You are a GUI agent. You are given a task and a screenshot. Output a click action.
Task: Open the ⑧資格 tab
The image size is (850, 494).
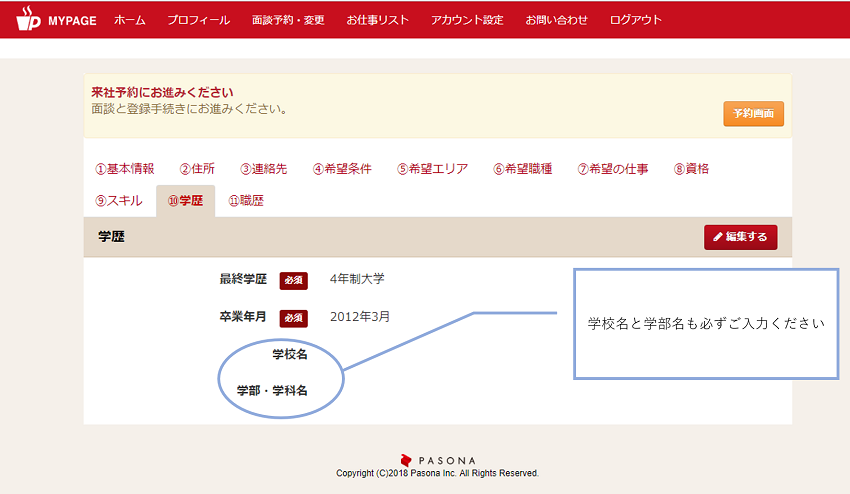pos(691,169)
